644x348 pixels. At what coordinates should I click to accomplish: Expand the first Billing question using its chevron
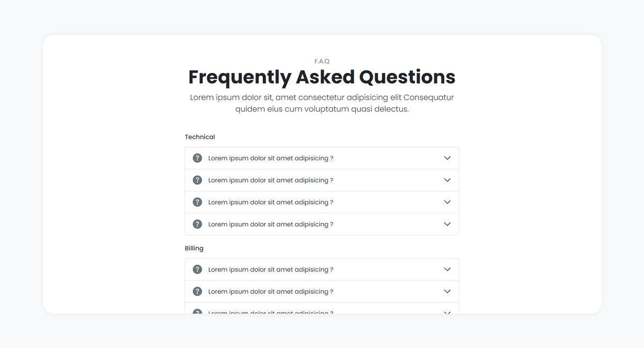click(x=447, y=269)
